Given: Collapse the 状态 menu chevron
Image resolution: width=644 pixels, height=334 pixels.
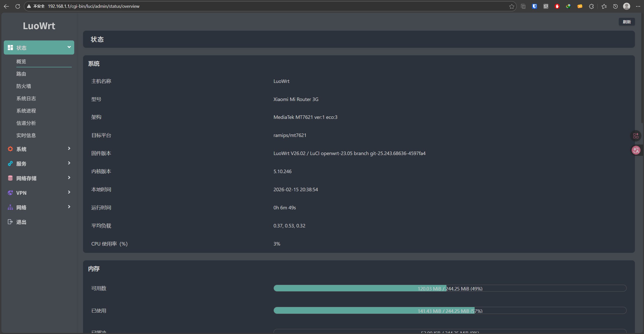Looking at the screenshot, I should [69, 47].
